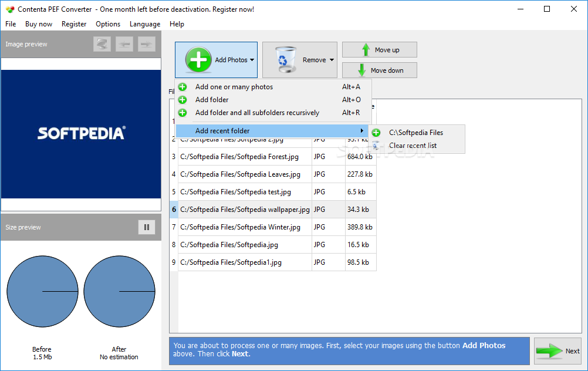
Task: Open the Language menu
Action: [x=145, y=24]
